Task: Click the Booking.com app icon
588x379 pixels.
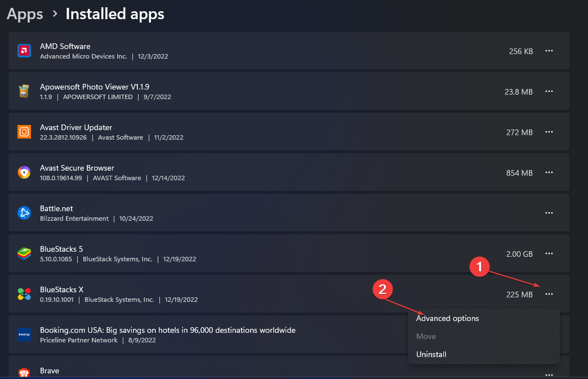Action: click(x=24, y=335)
